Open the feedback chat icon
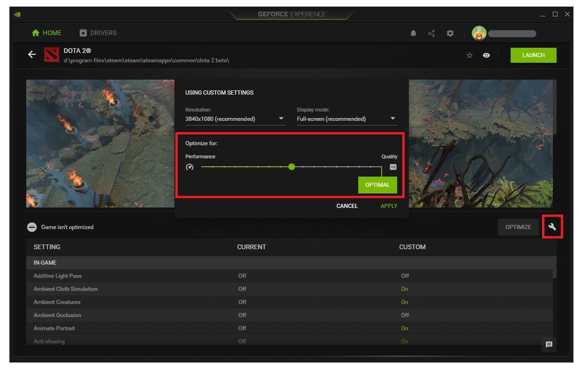This screenshot has height=378, width=588. (x=549, y=345)
